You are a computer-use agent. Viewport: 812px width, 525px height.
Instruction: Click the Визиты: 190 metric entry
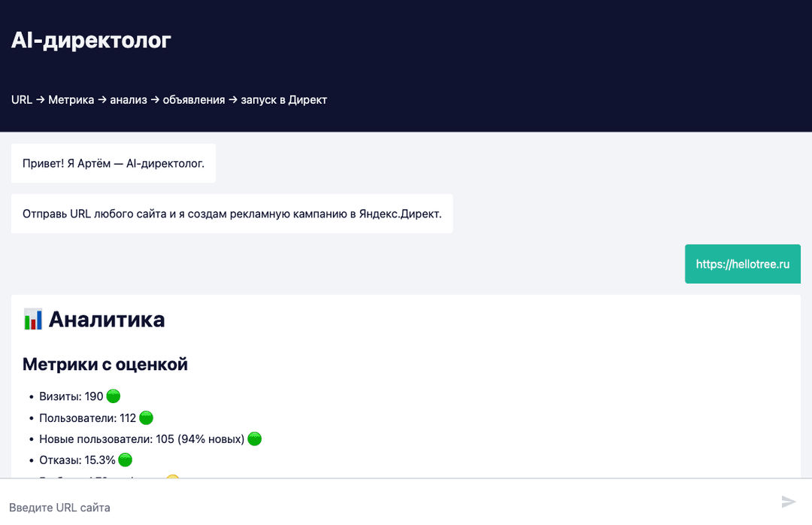click(71, 395)
